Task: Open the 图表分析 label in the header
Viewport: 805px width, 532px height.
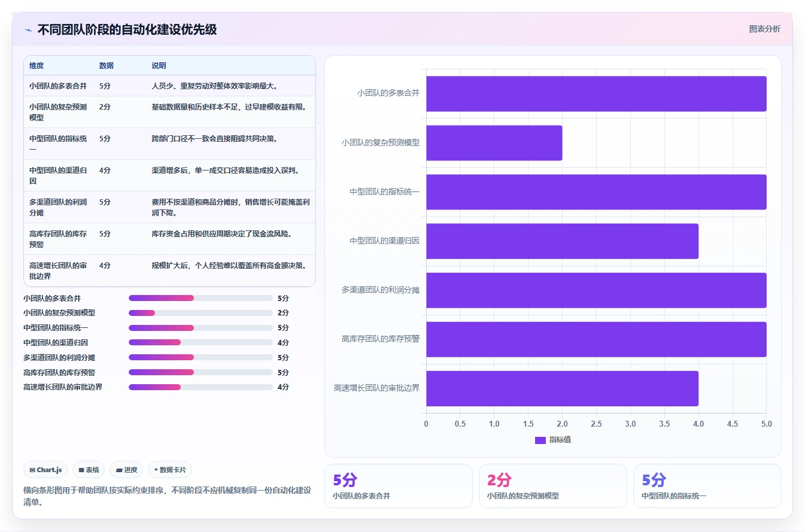Action: click(764, 29)
